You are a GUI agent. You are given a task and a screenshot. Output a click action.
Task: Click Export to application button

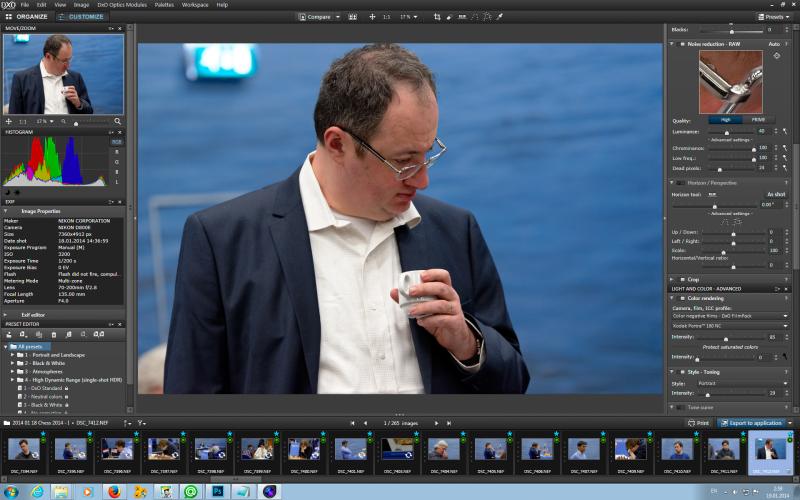pos(751,423)
